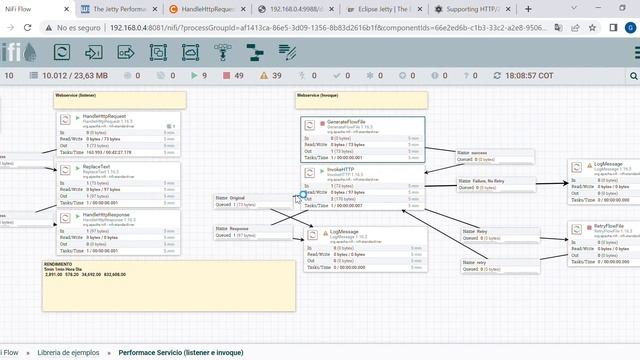Select the 'Original' connection queue
Screen dimensions: 640x360
(253, 201)
